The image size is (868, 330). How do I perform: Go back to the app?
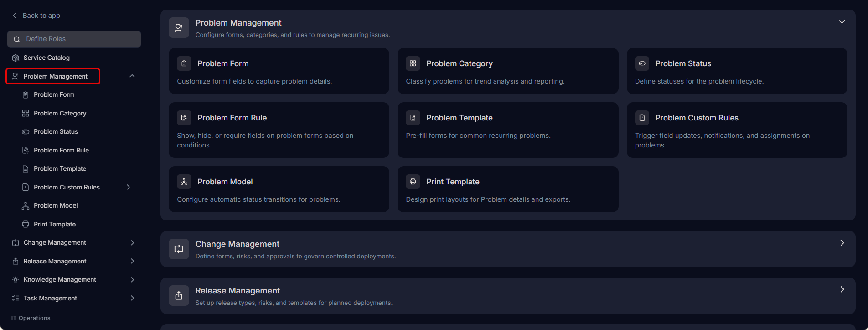tap(36, 16)
